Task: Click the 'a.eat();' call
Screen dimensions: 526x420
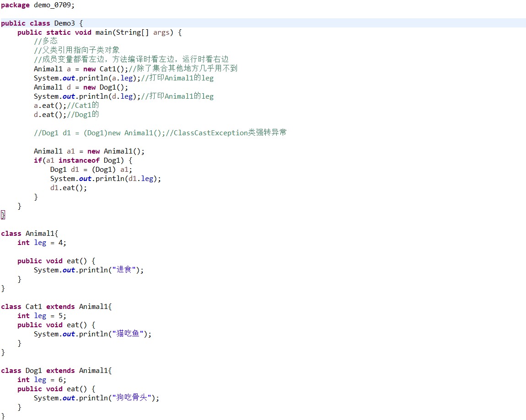Action: tap(50, 106)
